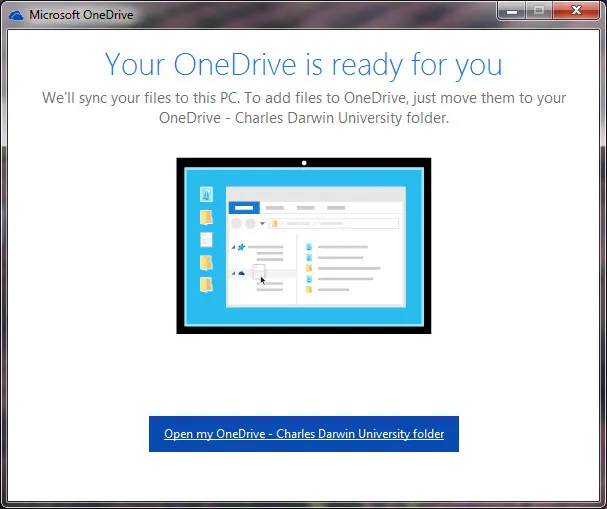This screenshot has width=607, height=509.
Task: Click the disabled maximize button
Action: tap(539, 11)
